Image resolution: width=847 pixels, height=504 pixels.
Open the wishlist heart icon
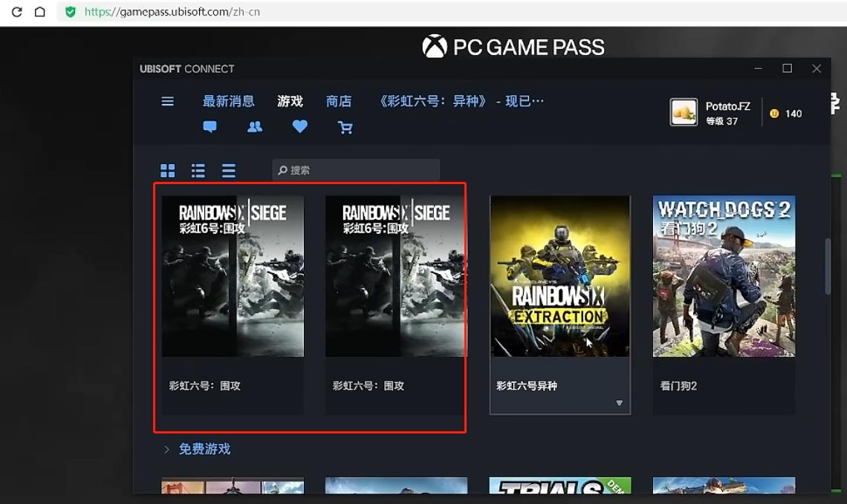pos(300,127)
